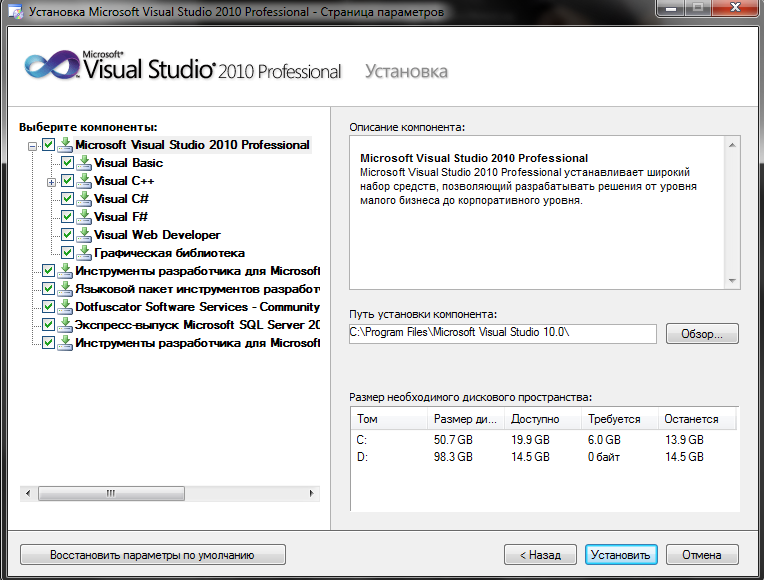
Task: Click right arrow of component tree scrollbar
Action: [x=311, y=493]
